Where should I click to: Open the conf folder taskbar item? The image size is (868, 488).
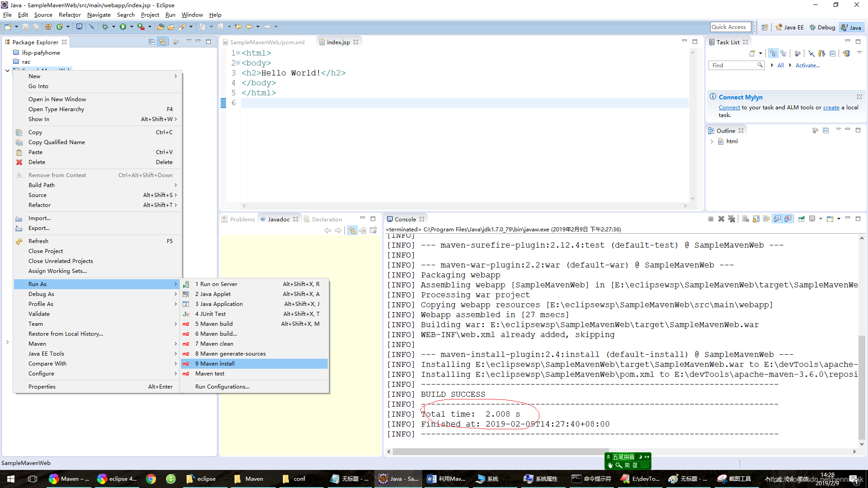pos(295,479)
